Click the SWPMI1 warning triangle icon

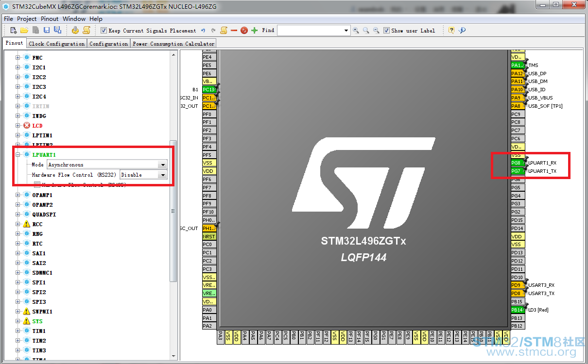tap(27, 311)
